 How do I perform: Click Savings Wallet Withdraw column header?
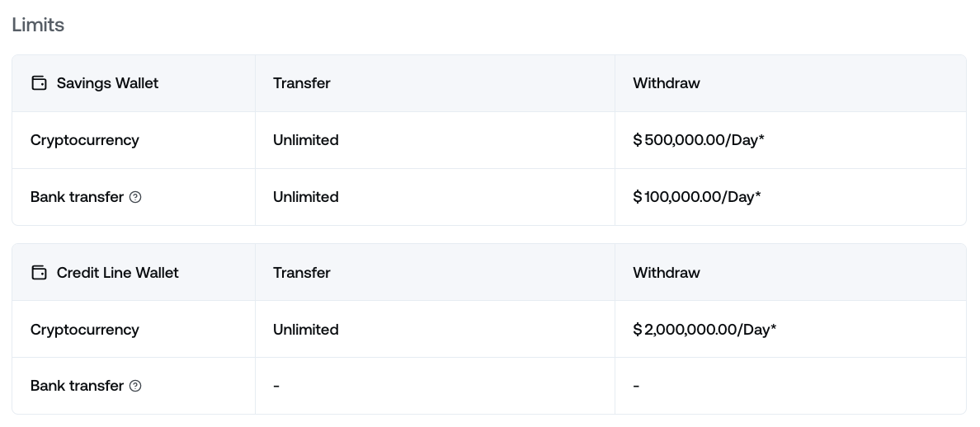pos(667,83)
